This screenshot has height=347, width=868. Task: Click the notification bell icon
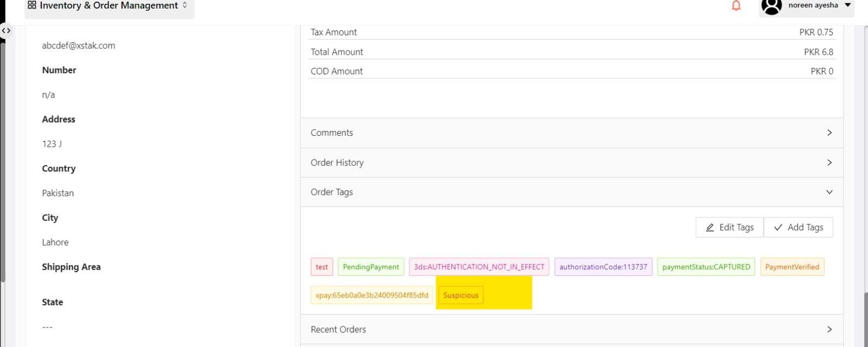736,6
